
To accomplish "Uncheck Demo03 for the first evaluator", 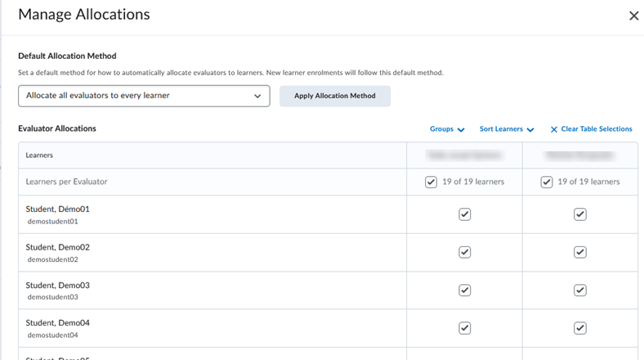I will click(x=464, y=290).
